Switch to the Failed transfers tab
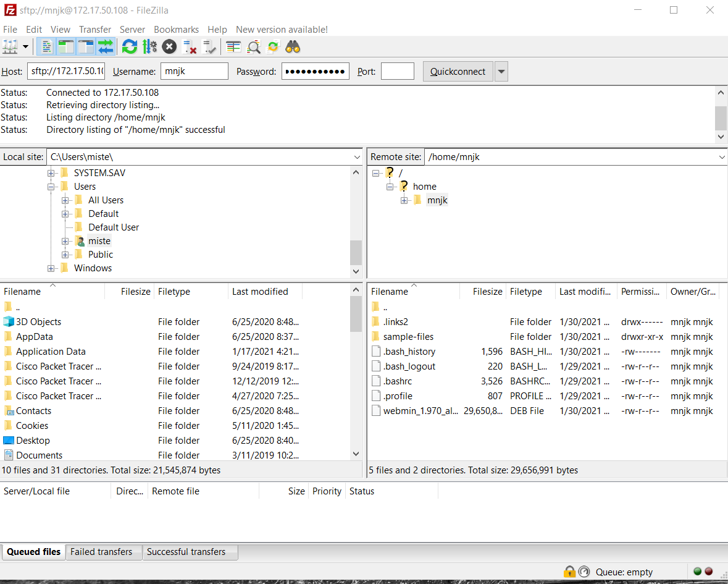The image size is (728, 584). [x=104, y=552]
